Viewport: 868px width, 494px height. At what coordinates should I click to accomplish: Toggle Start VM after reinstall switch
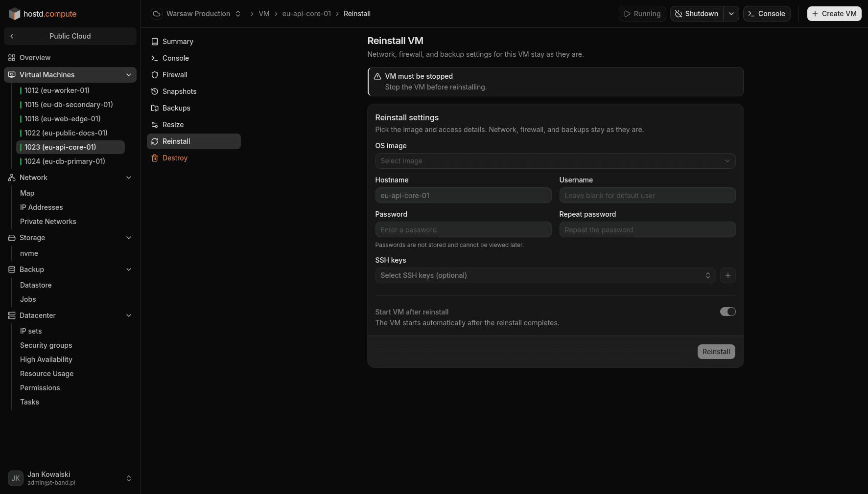728,312
